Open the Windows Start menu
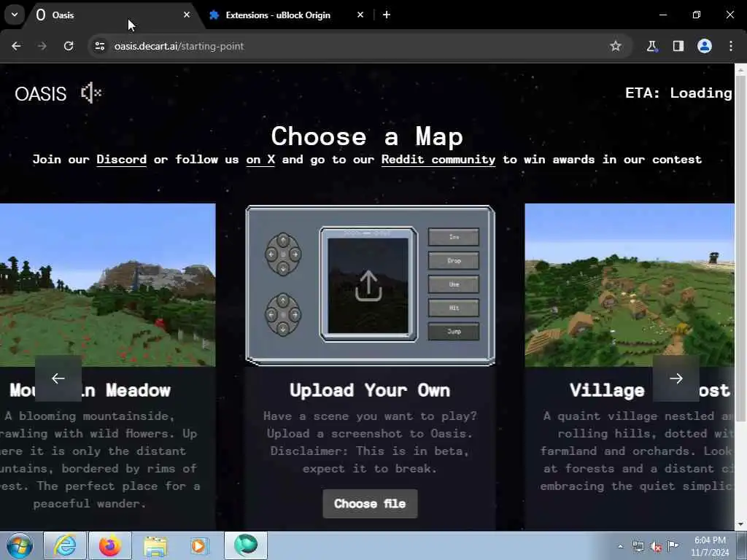Viewport: 747px width, 560px height. tap(20, 545)
